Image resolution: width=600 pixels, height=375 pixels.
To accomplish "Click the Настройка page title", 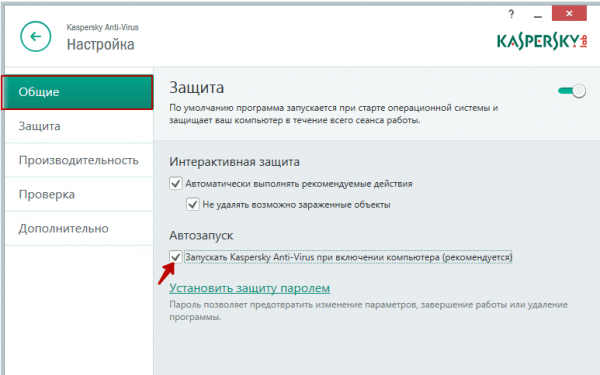I will coord(101,44).
